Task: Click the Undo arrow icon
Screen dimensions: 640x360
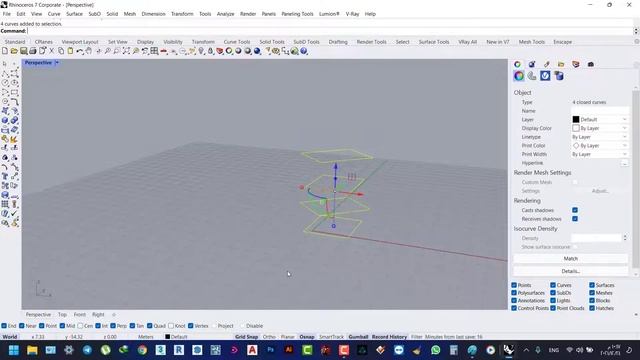Action: pyautogui.click(x=80, y=51)
